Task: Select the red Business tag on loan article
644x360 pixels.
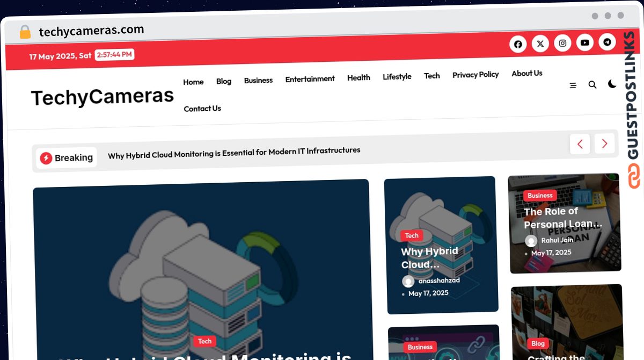Action: (x=540, y=196)
